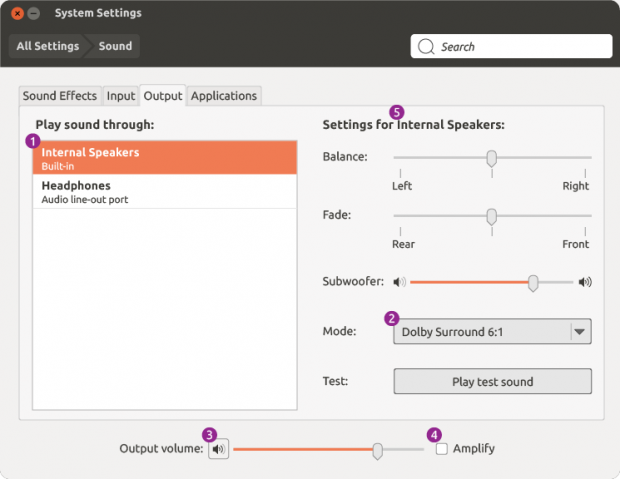Click the Fade slider handle
This screenshot has height=479, width=620.
491,217
